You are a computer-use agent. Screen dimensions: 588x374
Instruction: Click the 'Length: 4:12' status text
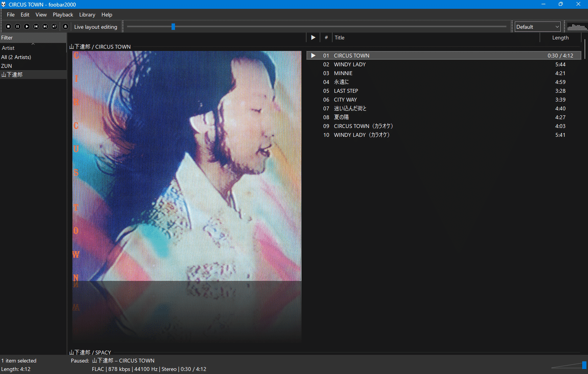[x=16, y=369]
